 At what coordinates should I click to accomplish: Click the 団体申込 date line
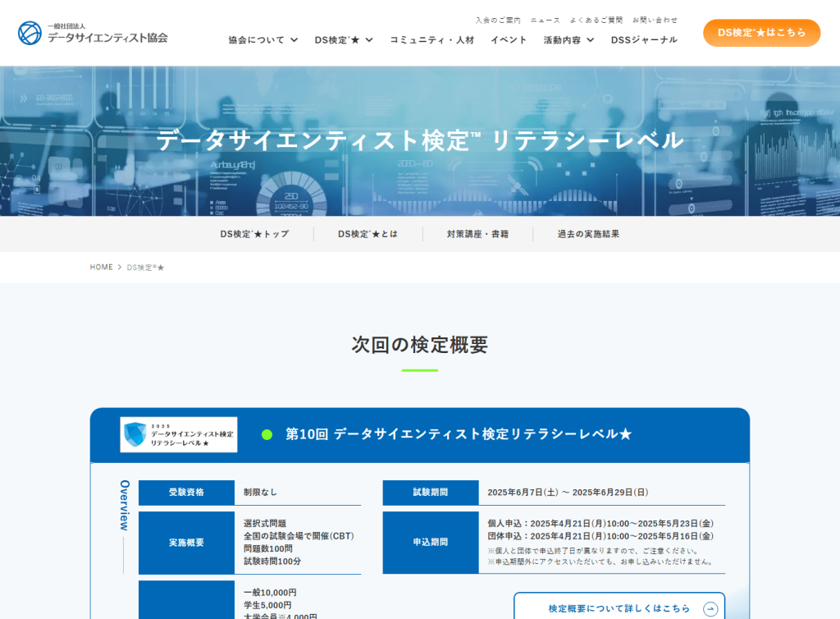click(x=600, y=536)
